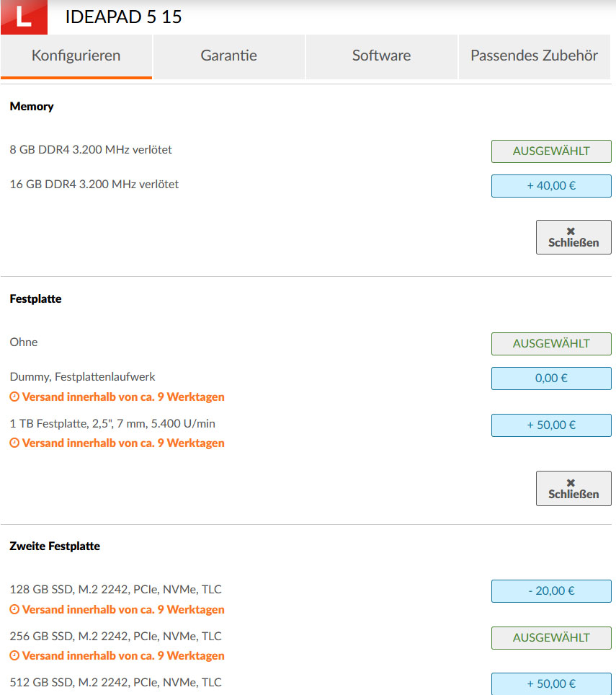The width and height of the screenshot is (616, 695).
Task: Click clock icon under 256 GB SSD
Action: pyautogui.click(x=14, y=656)
